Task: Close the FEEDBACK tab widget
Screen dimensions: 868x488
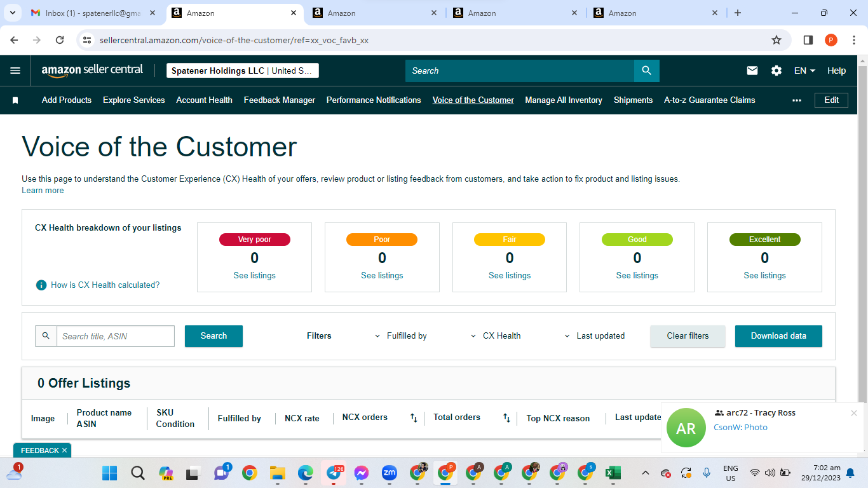Action: point(64,451)
